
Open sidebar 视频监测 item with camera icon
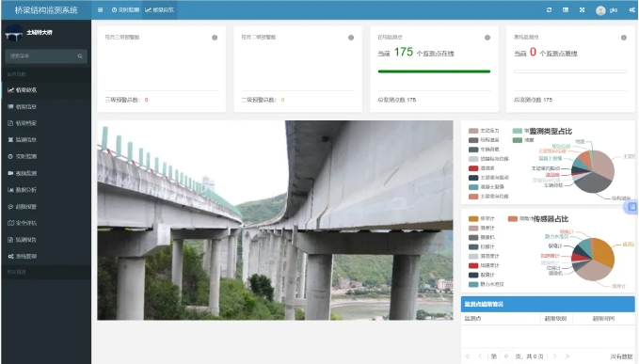[x=46, y=173]
